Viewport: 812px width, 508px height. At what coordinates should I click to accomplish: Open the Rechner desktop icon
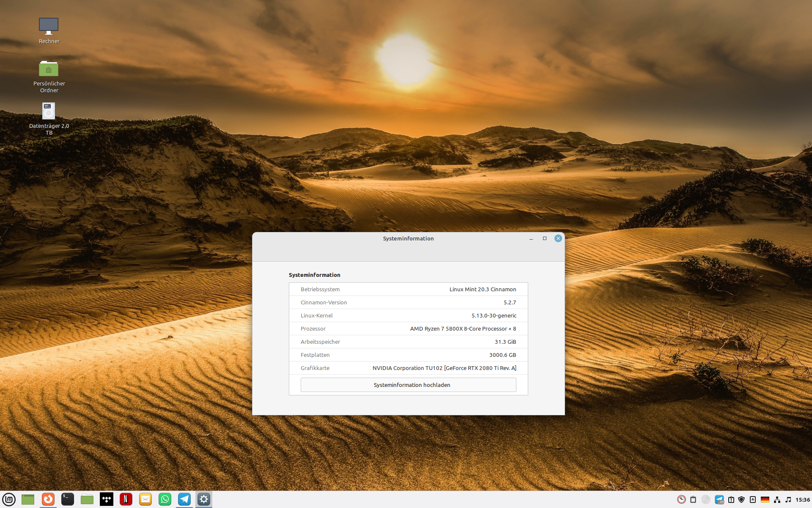pos(49,27)
